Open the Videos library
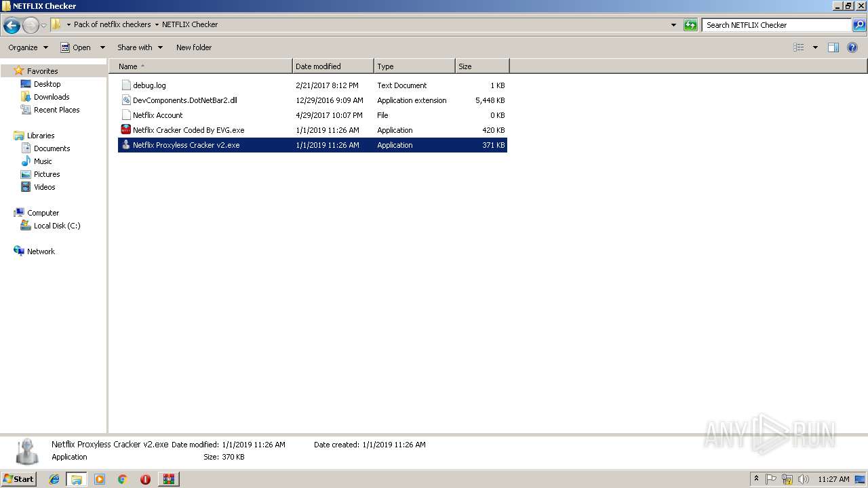Viewport: 868px width, 488px height. point(45,187)
